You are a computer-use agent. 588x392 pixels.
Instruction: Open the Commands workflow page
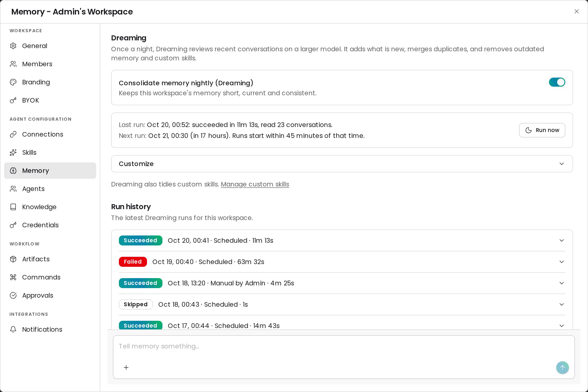point(50,277)
